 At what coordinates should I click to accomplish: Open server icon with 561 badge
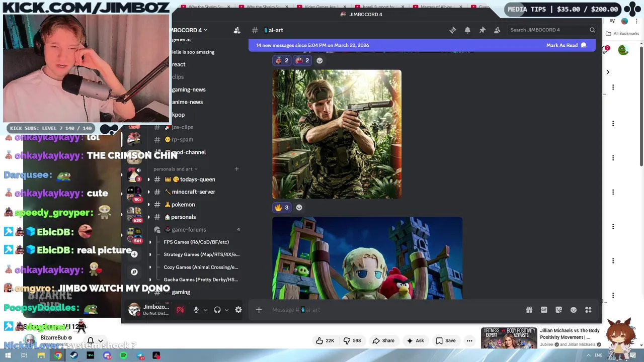click(134, 235)
